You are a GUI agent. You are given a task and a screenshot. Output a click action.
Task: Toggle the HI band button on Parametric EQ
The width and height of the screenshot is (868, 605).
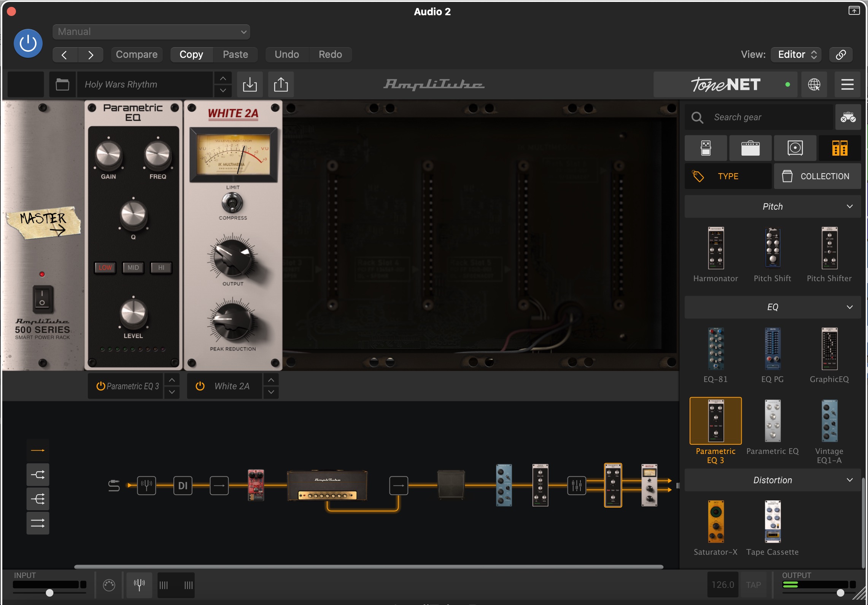click(161, 267)
